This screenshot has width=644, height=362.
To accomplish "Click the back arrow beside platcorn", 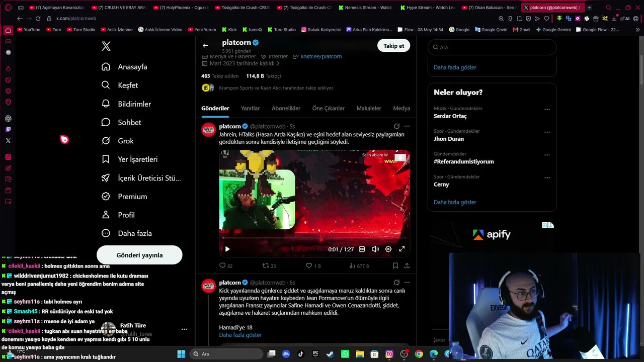I will tap(205, 46).
